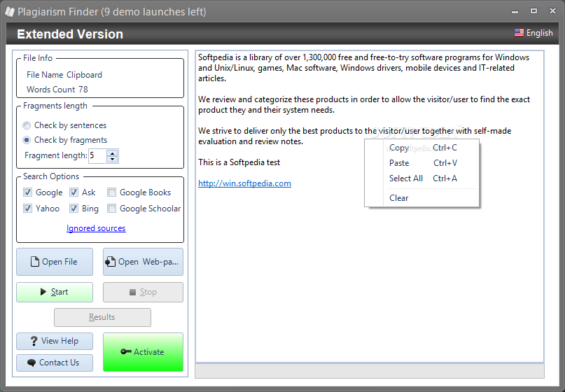
Task: Open the Results button
Action: coord(102,317)
